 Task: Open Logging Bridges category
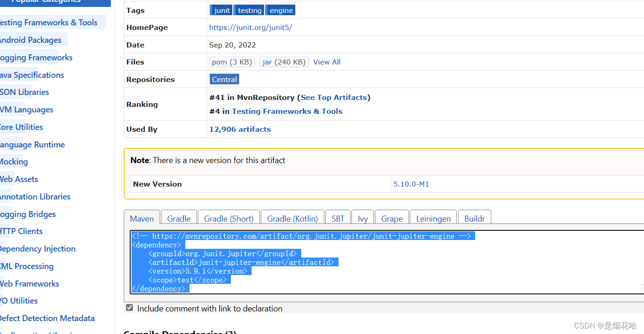pos(27,214)
